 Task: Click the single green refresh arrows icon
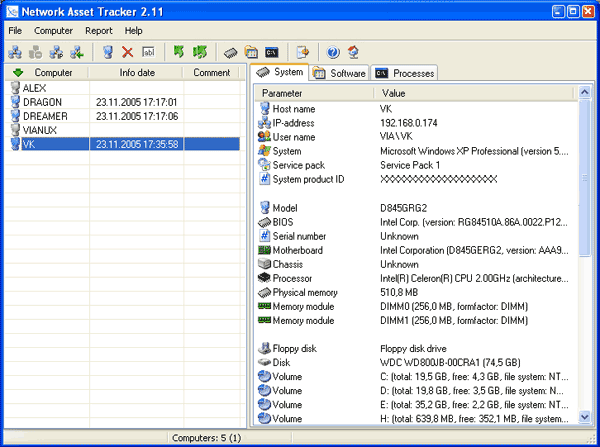179,52
